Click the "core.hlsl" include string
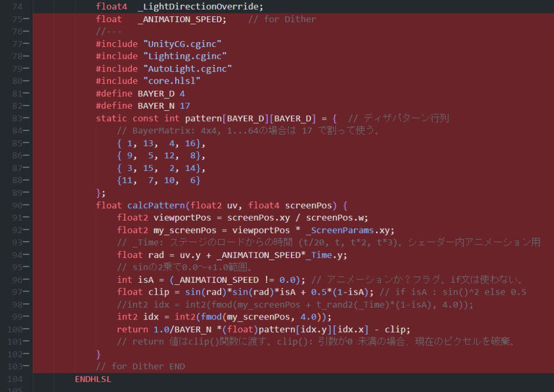This screenshot has width=554, height=392. pyautogui.click(x=172, y=81)
